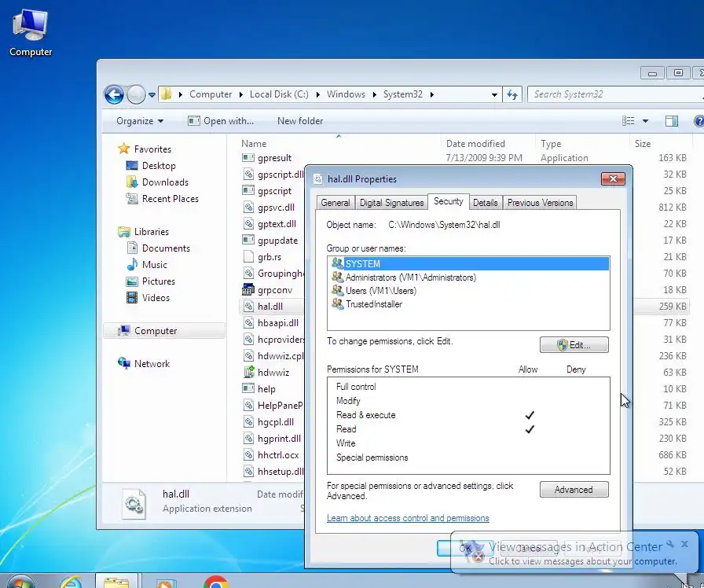Switch to the Details tab
Image resolution: width=704 pixels, height=588 pixels.
486,203
